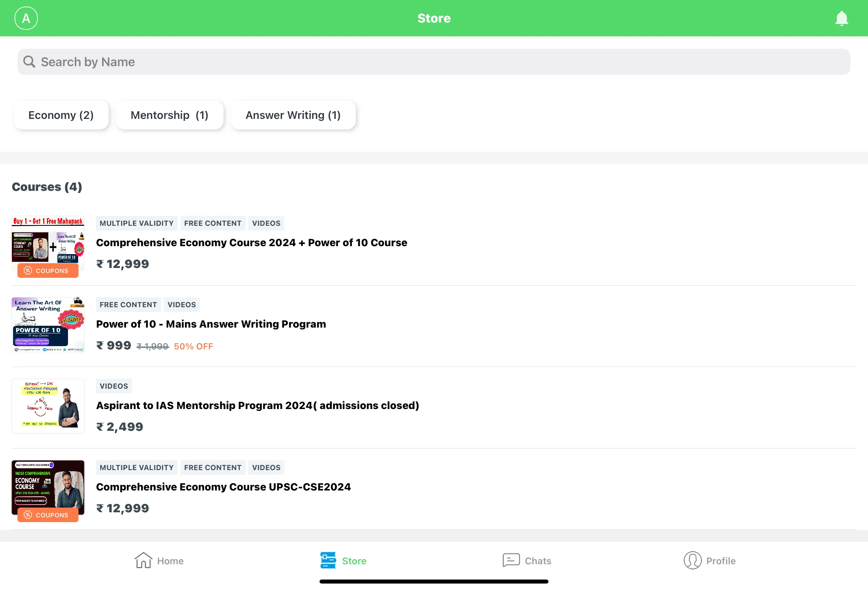Click FREE CONTENT tag on Power of 10 combo course

(213, 223)
